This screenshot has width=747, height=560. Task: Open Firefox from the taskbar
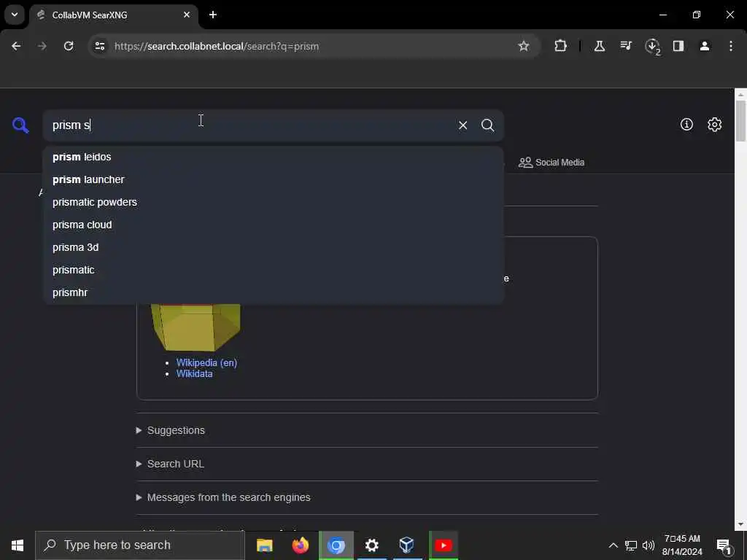(x=300, y=545)
